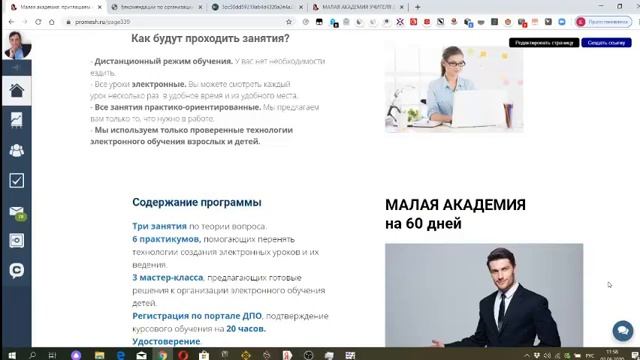Switch to the second tab Рекомендации по организации
This screenshot has height=360, width=640.
(x=157, y=7)
